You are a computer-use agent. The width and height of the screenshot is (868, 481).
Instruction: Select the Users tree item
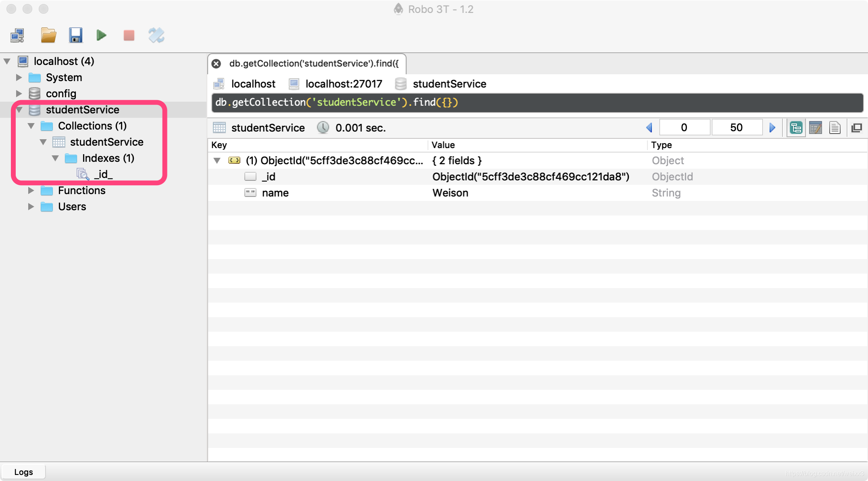point(72,207)
